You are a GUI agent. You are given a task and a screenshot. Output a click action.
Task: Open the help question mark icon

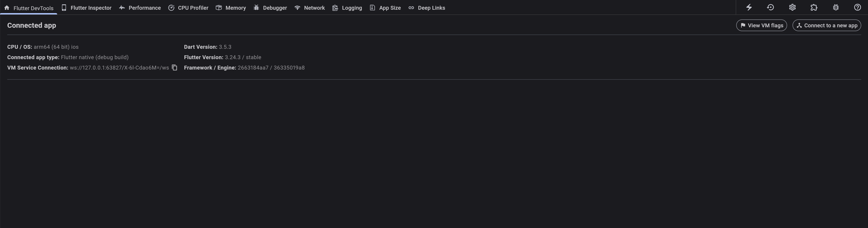point(858,7)
